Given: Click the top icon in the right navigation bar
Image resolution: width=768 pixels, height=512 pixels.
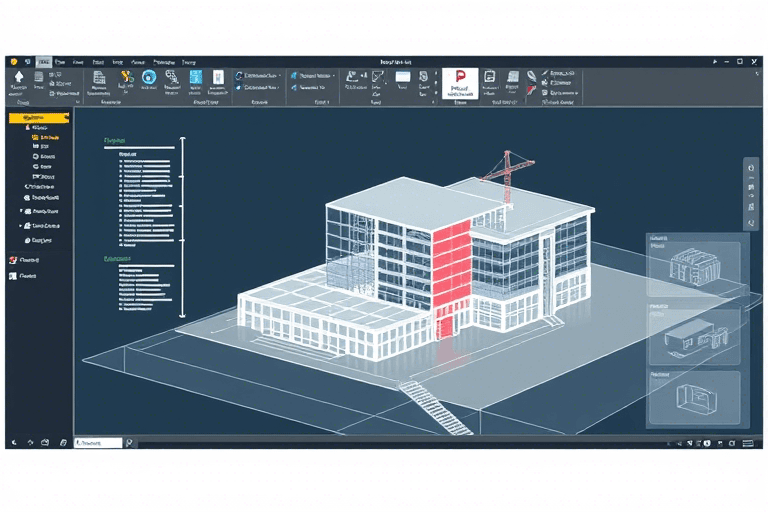Looking at the screenshot, I should tap(750, 169).
